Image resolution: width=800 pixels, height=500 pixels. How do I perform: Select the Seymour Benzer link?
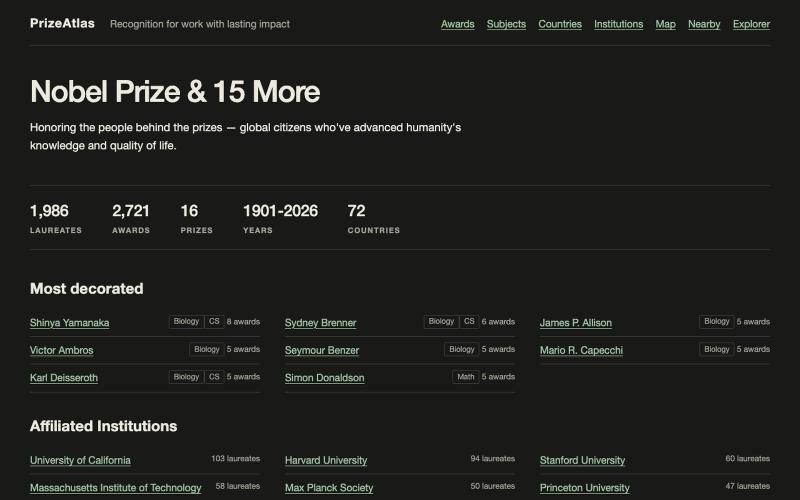[322, 350]
